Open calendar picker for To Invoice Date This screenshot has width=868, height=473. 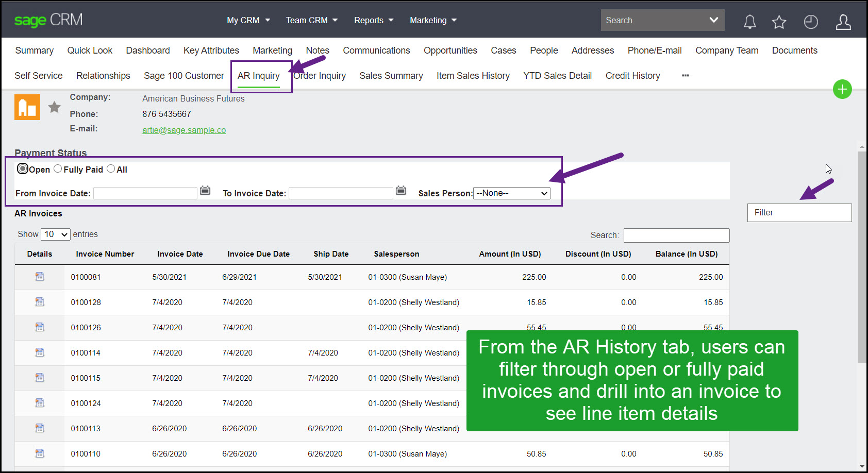[x=401, y=191]
